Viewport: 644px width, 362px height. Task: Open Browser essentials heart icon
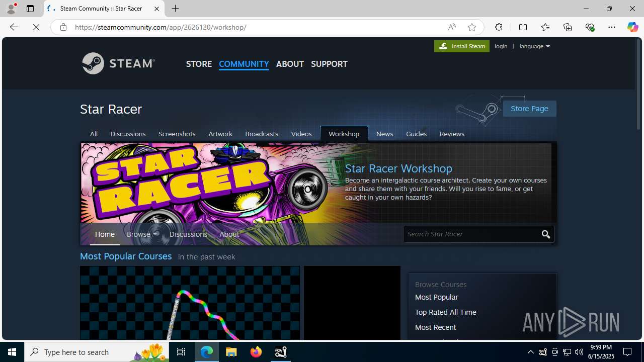pos(590,27)
